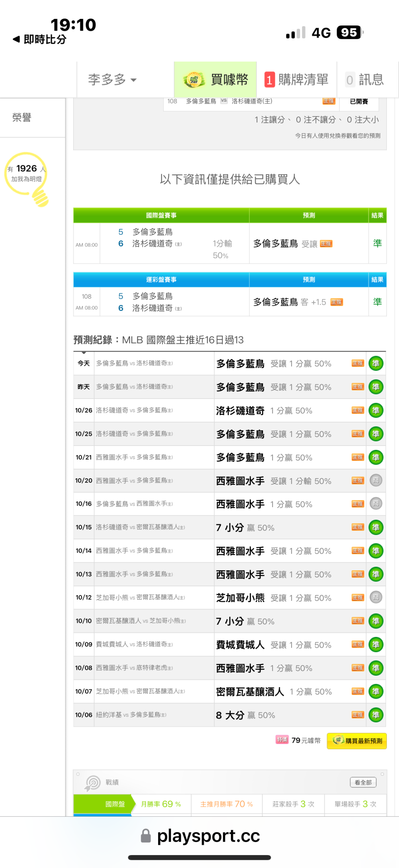Screen dimensions: 399x868
Task: Click the 主推 badge in the 108 header row
Action: 328,101
